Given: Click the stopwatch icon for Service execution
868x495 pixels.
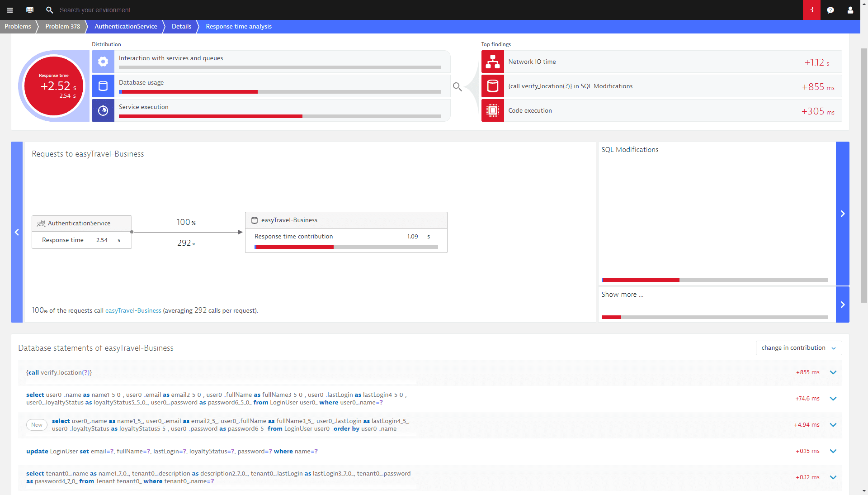Looking at the screenshot, I should 103,110.
